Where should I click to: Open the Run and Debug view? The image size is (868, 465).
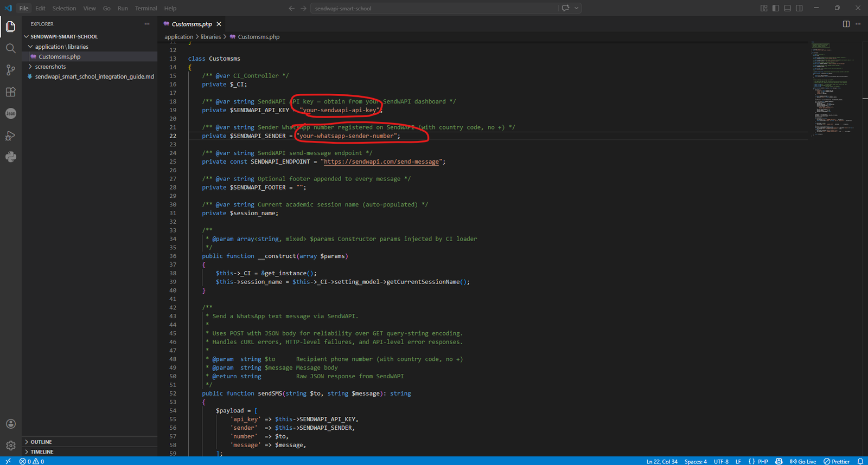[x=11, y=135]
